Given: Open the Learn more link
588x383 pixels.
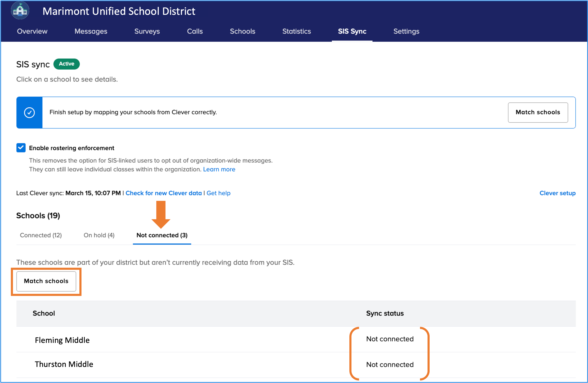Looking at the screenshot, I should click(219, 169).
